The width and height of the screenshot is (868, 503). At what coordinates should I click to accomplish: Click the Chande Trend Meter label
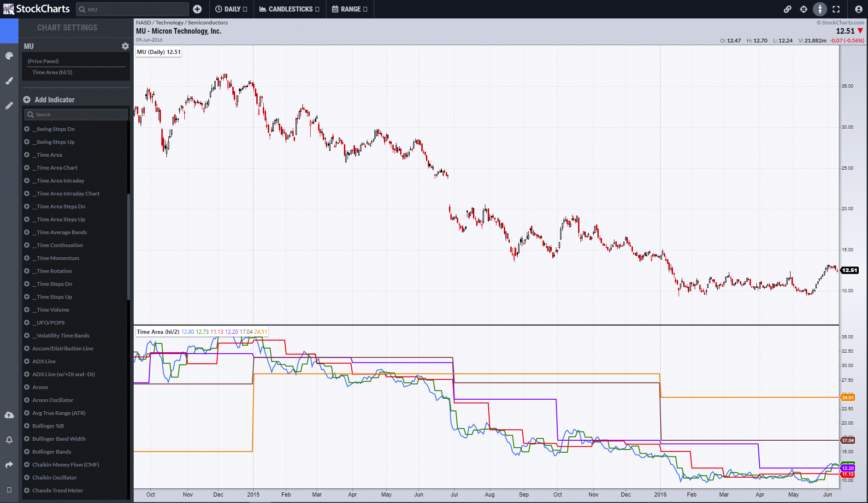pyautogui.click(x=58, y=491)
